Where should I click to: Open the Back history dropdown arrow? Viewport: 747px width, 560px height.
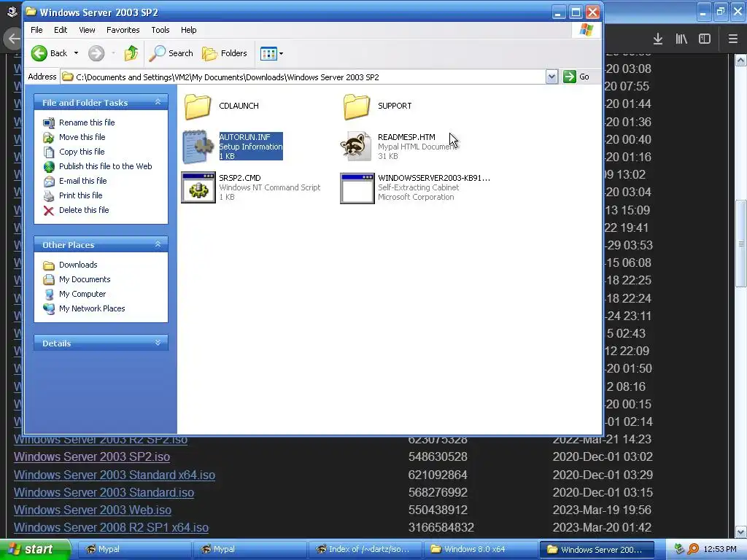tap(76, 53)
